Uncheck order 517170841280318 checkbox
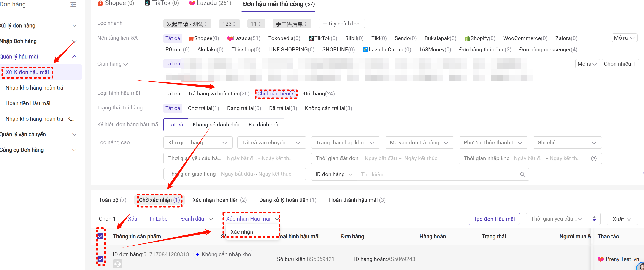 (x=100, y=259)
